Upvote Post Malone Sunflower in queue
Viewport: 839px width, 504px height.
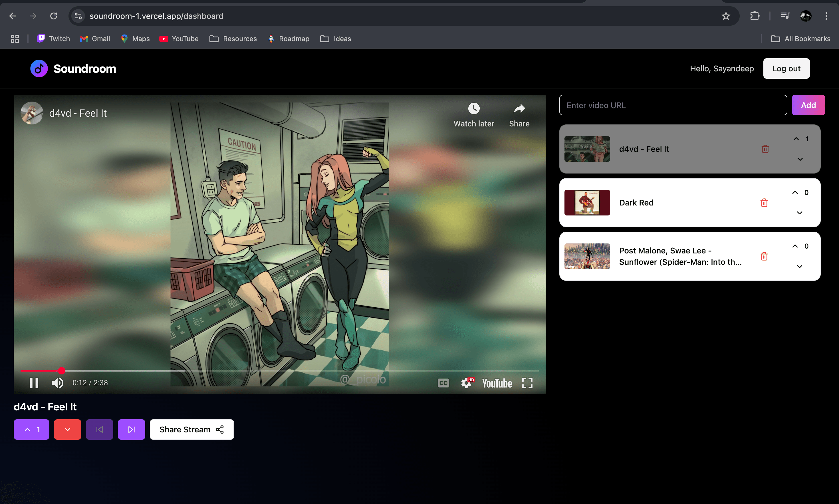[795, 246]
